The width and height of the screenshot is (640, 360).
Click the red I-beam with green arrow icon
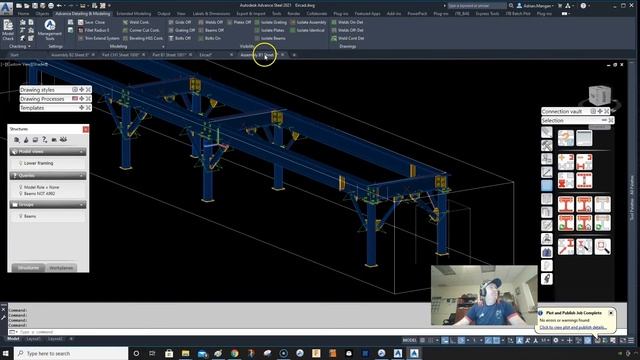pyautogui.click(x=566, y=223)
